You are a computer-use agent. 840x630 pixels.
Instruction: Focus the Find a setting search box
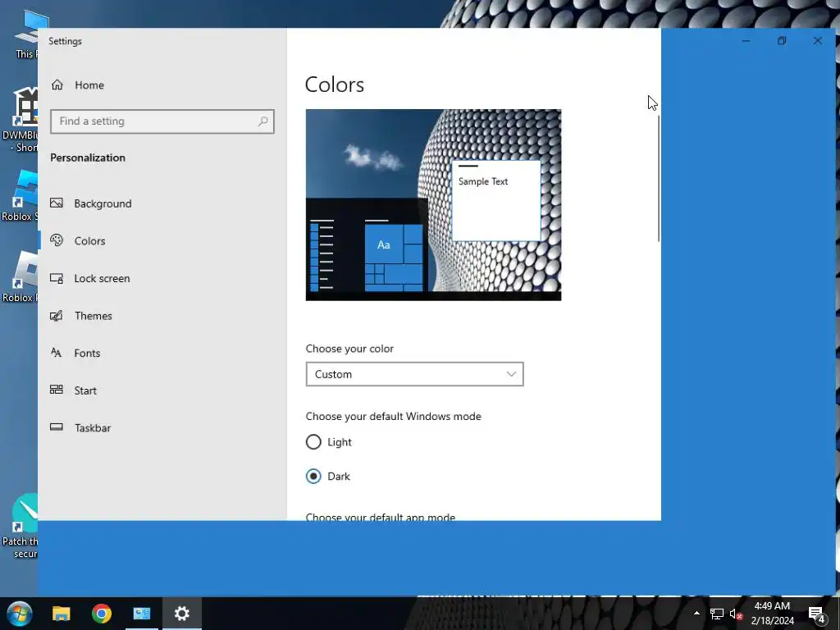[x=162, y=121]
